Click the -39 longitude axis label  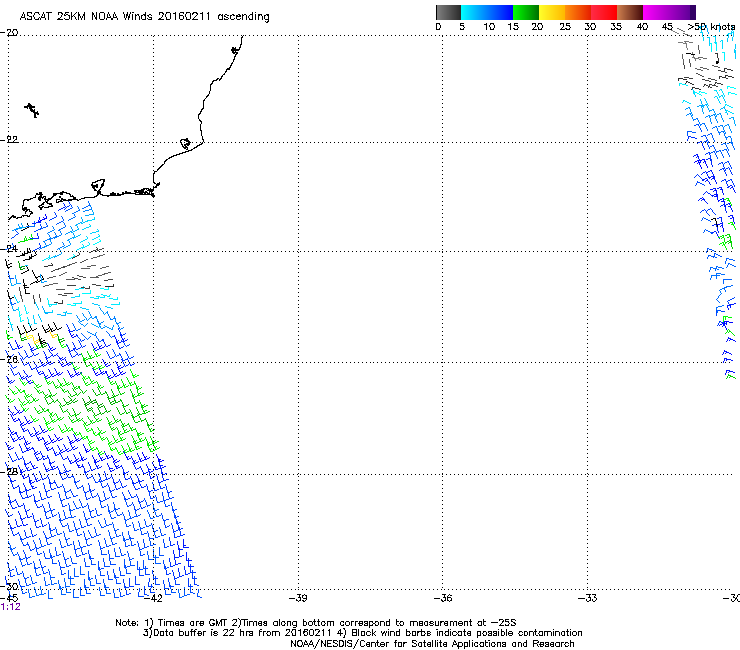coord(298,598)
